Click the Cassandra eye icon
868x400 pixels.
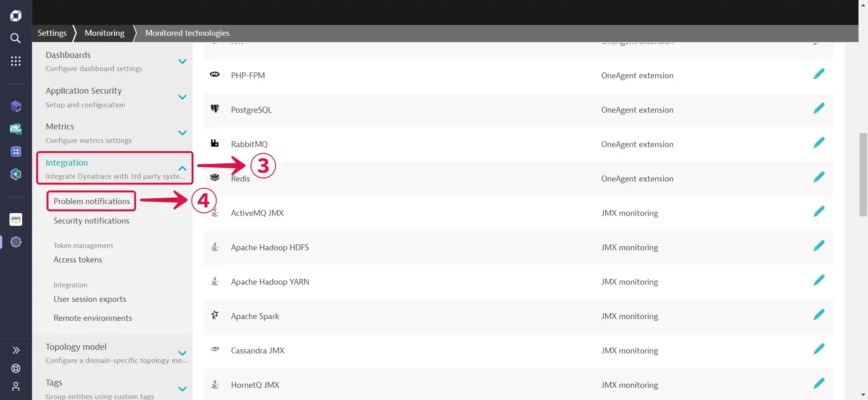point(215,349)
